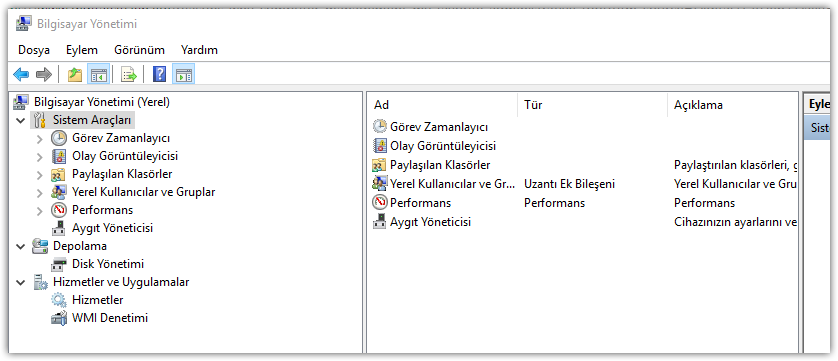Viewport: 838px width, 361px height.
Task: Select Paylaşılan Klasörler name in list pane
Action: tap(440, 165)
